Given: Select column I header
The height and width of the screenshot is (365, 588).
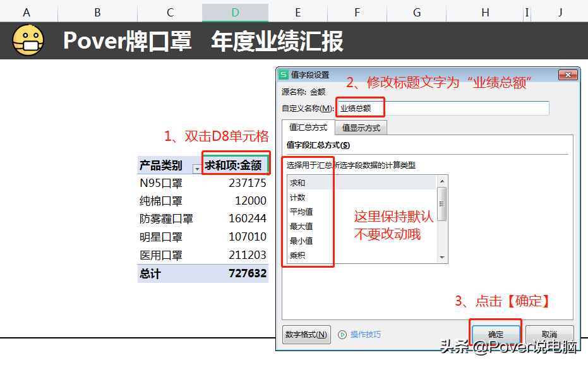Looking at the screenshot, I should [527, 13].
